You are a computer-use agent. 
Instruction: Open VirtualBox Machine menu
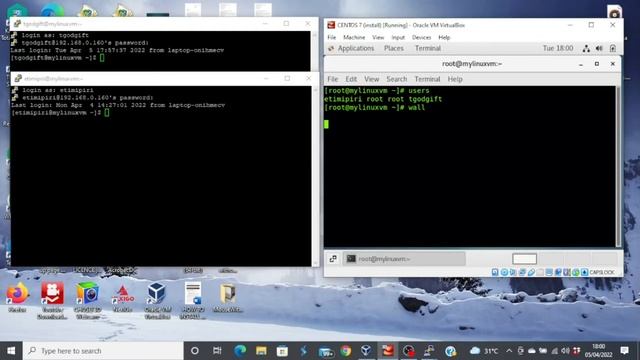(x=354, y=37)
